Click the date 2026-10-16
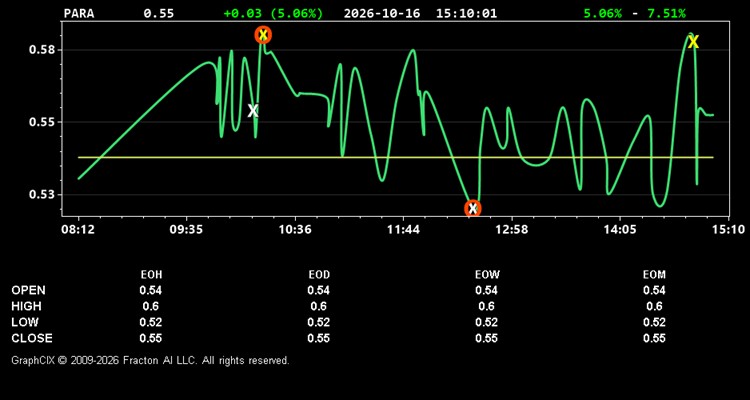Screen dimensions: 750x400 (382, 13)
